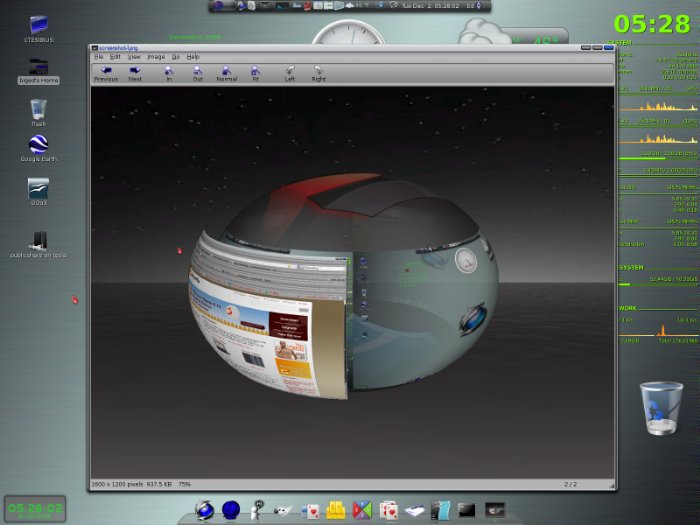700x525 pixels.
Task: Click the large recycle bin at bottom right
Action: [661, 408]
